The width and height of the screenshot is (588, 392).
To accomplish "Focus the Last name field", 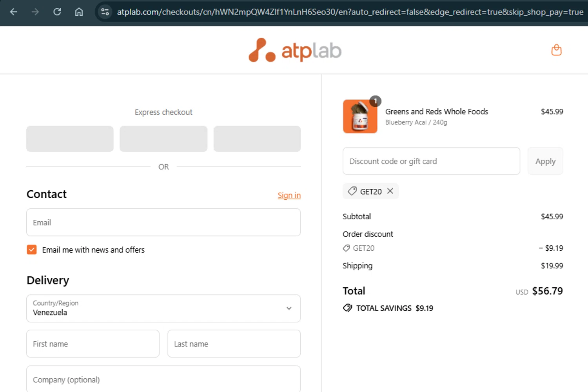I will click(234, 344).
